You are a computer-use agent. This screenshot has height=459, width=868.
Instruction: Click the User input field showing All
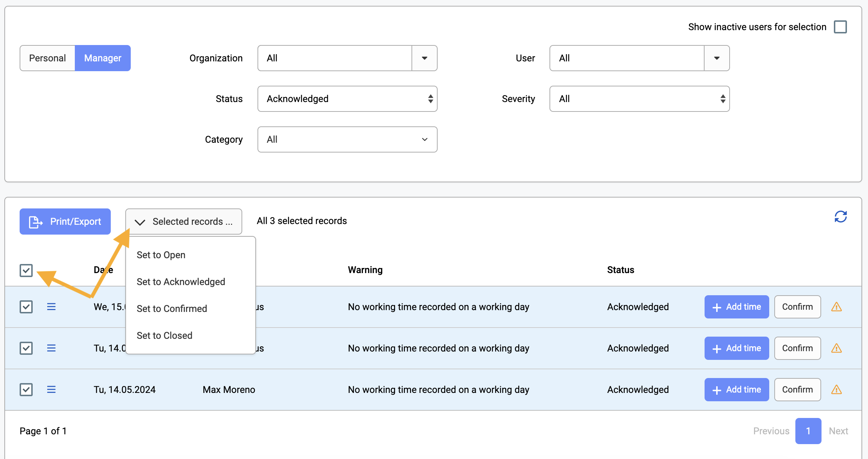pos(627,58)
